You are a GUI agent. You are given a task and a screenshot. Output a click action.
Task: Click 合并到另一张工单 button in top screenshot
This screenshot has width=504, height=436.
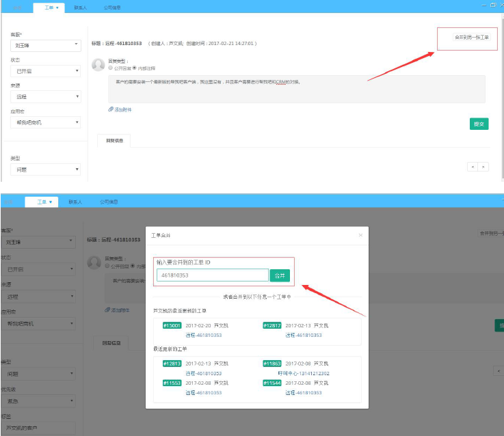(x=472, y=38)
